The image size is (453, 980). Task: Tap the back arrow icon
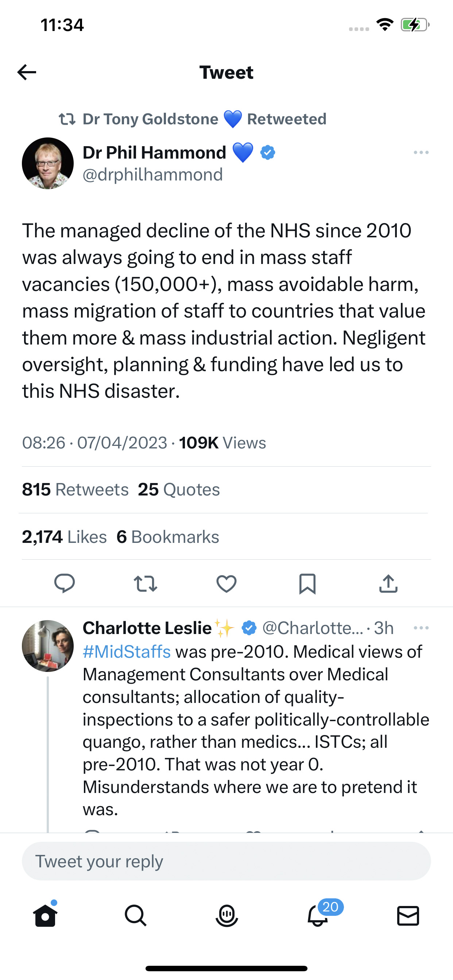click(x=27, y=72)
